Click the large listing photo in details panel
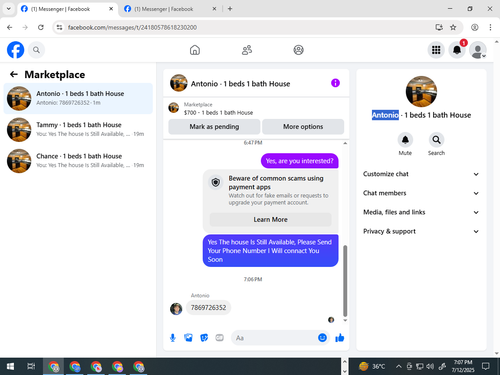 pos(421,91)
